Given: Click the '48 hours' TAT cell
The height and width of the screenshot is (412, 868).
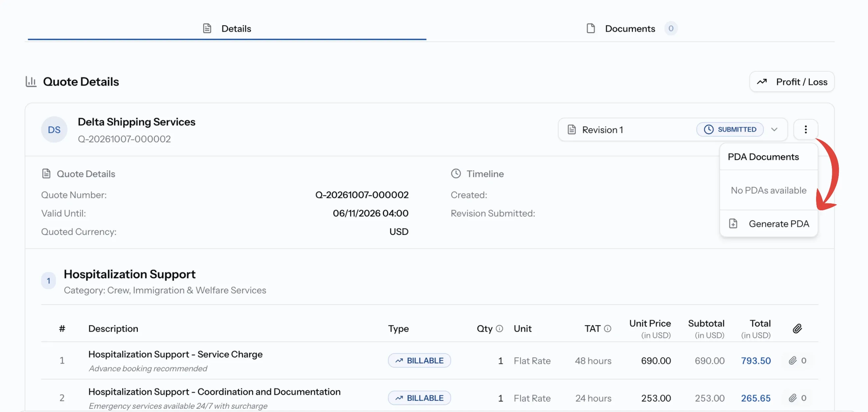Looking at the screenshot, I should (593, 360).
